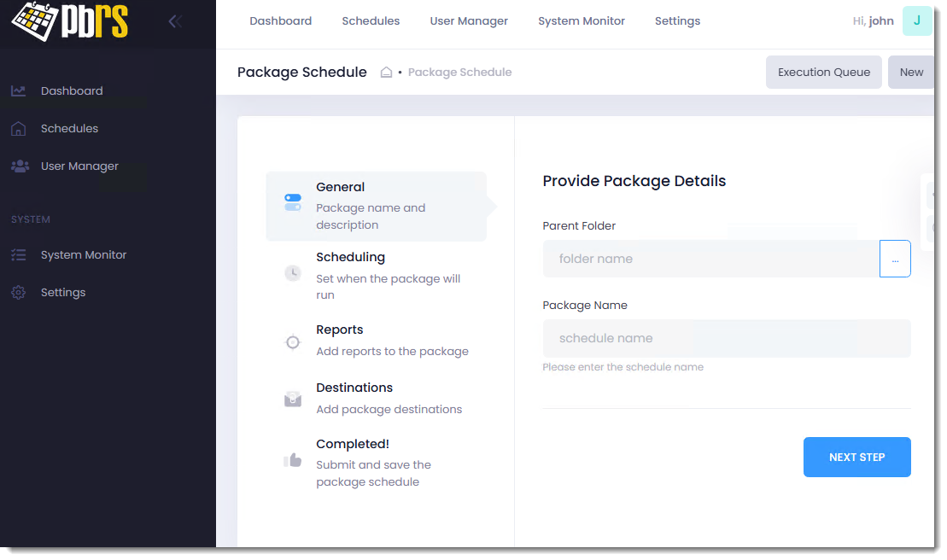Select the General wizard step
This screenshot has height=560, width=947.
click(376, 206)
